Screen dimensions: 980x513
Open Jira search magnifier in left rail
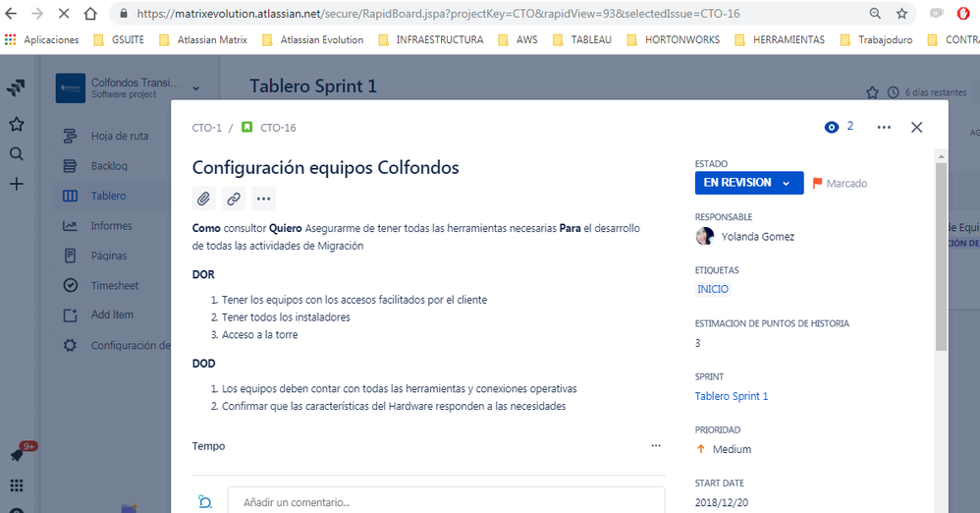[x=17, y=154]
